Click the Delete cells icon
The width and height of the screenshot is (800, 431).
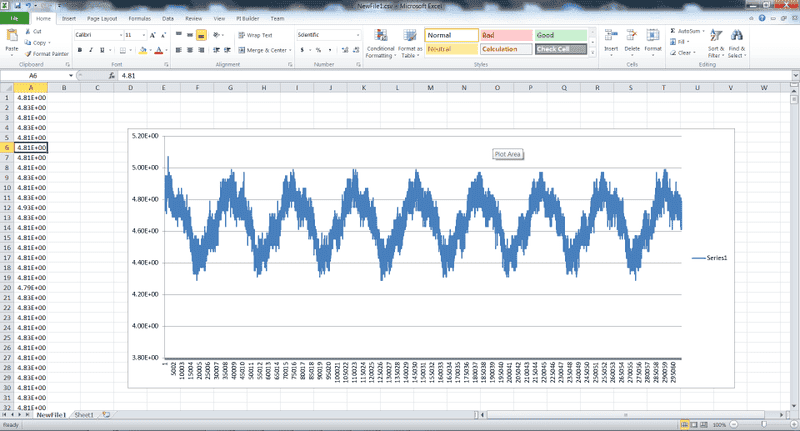pyautogui.click(x=631, y=36)
